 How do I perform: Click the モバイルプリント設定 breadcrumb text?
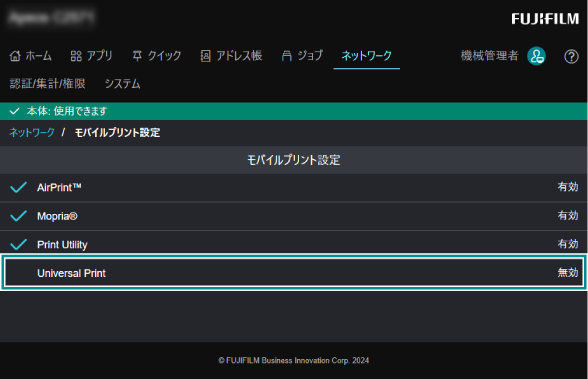point(117,132)
